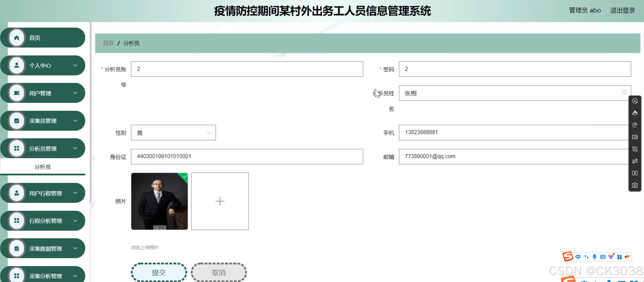644x282 pixels.
Task: Expand the 采集员管理 sidebar menu
Action: coord(43,121)
